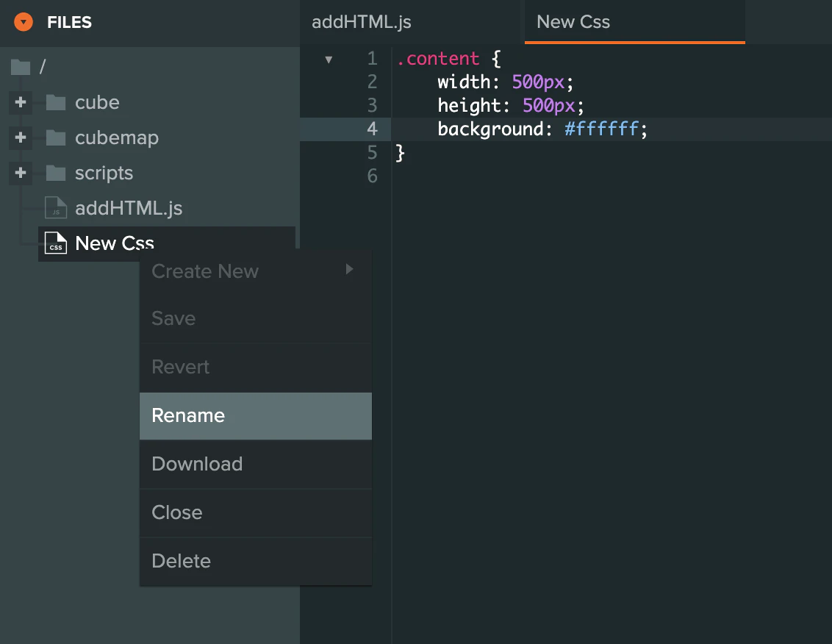Click the cube folder icon

(x=56, y=103)
